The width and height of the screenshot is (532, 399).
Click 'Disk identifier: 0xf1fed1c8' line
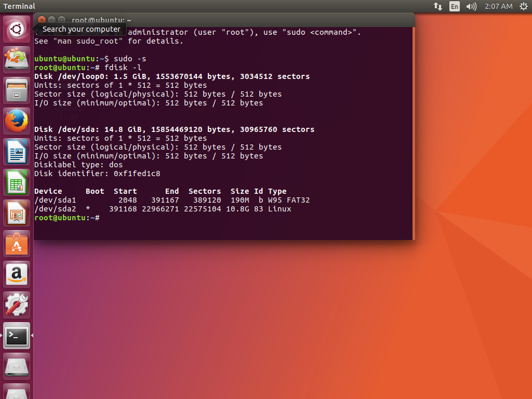[97, 174]
